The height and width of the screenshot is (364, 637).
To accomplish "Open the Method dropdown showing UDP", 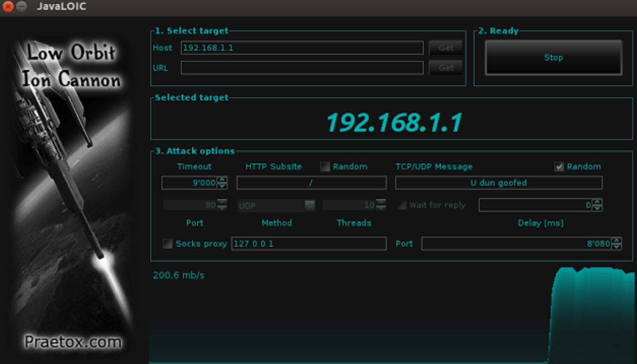I will tap(277, 205).
